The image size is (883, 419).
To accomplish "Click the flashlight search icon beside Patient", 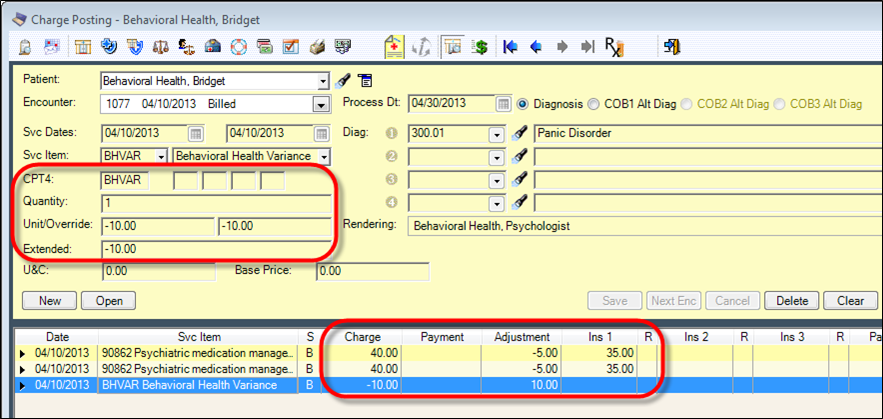I will point(342,81).
